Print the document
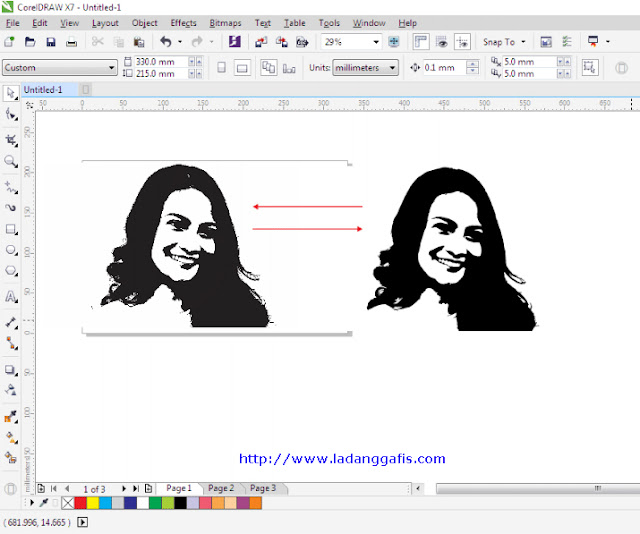The width and height of the screenshot is (640, 534). coord(71,42)
